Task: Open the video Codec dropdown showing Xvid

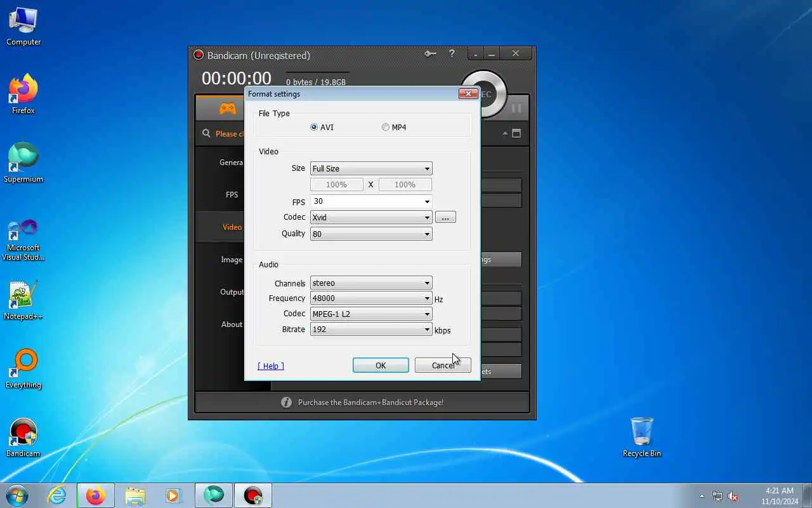Action: tap(371, 217)
